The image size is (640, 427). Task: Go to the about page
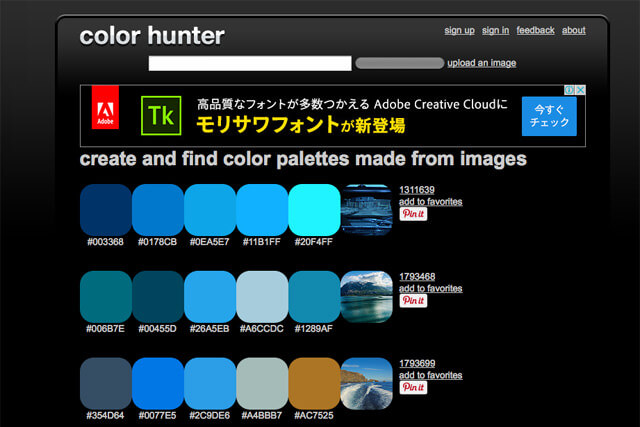(574, 31)
